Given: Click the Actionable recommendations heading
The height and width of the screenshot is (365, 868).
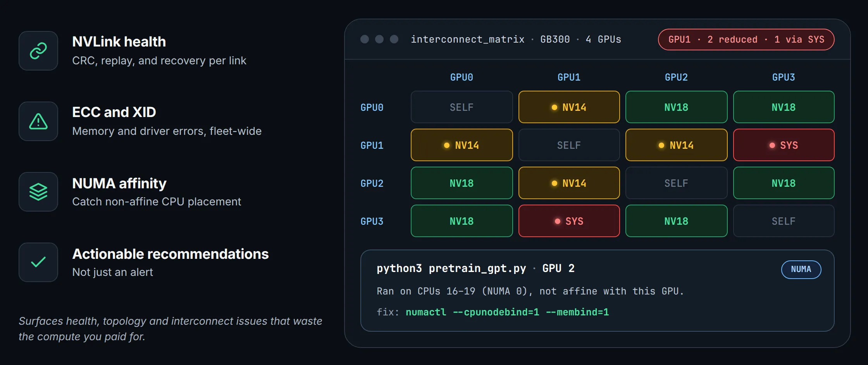Looking at the screenshot, I should (x=170, y=254).
